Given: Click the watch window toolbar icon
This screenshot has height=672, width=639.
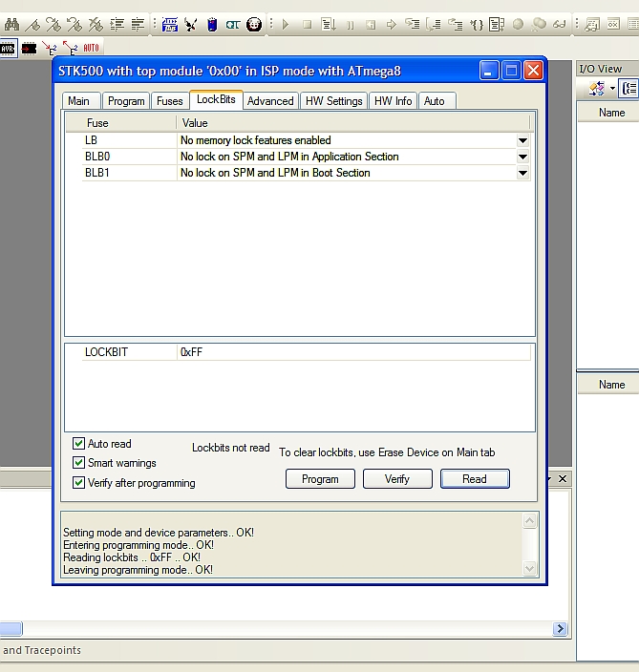Looking at the screenshot, I should click(x=593, y=25).
